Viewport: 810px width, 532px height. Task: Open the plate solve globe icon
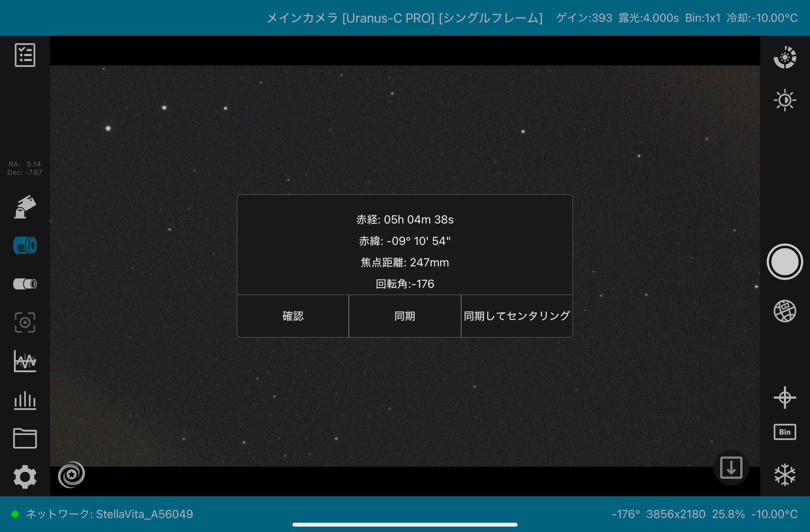click(x=785, y=311)
